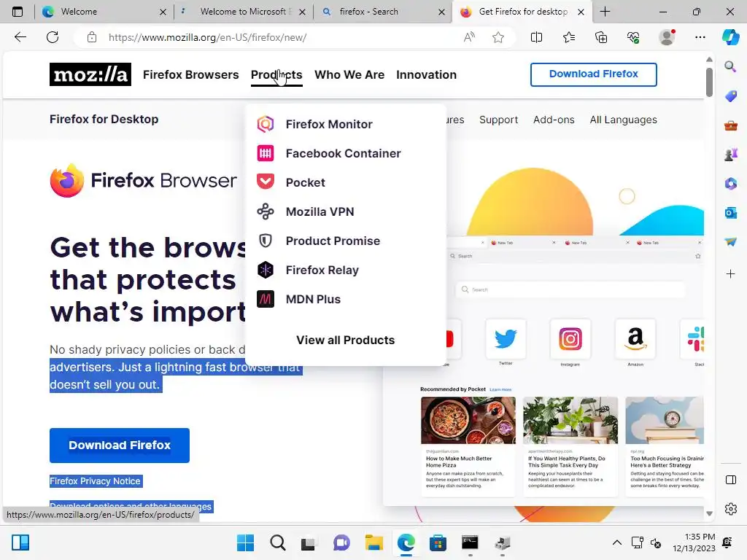Open the Add-ons link
This screenshot has width=747, height=560.
(554, 120)
